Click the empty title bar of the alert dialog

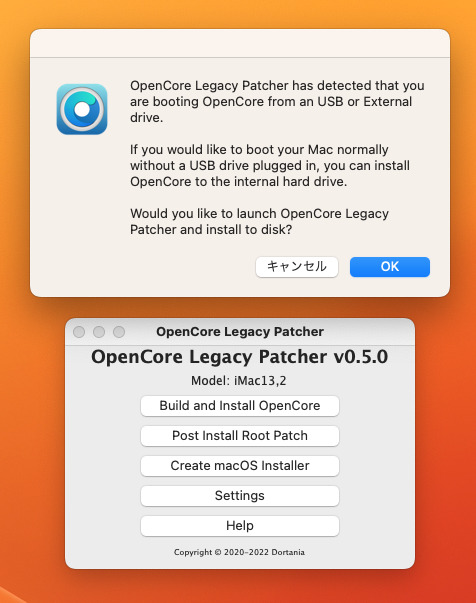click(240, 43)
